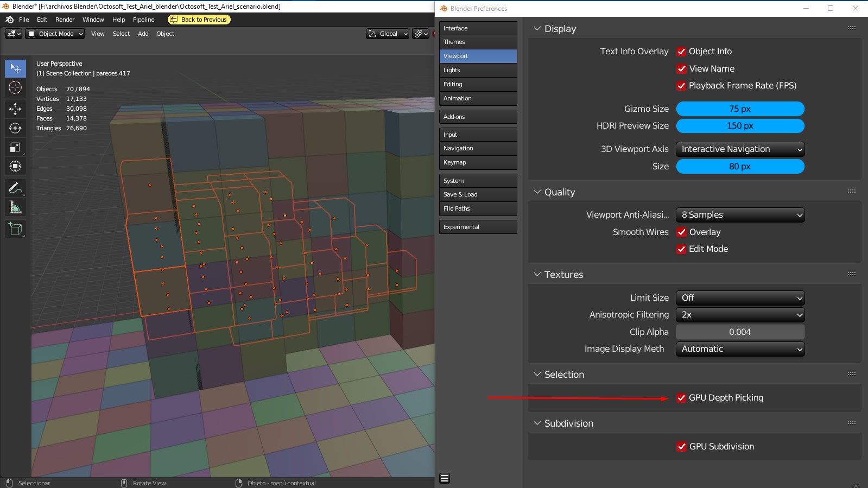Disable GPU Depth Picking
The height and width of the screenshot is (488, 868).
[681, 398]
